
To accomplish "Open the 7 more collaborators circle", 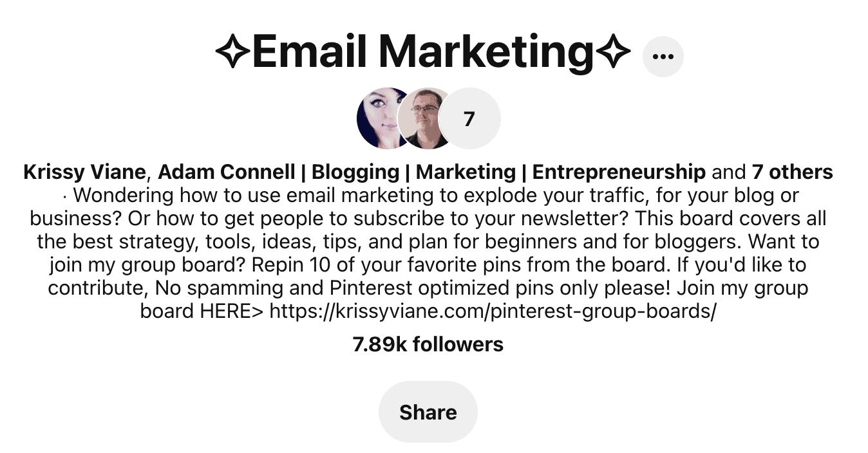I will (x=469, y=118).
